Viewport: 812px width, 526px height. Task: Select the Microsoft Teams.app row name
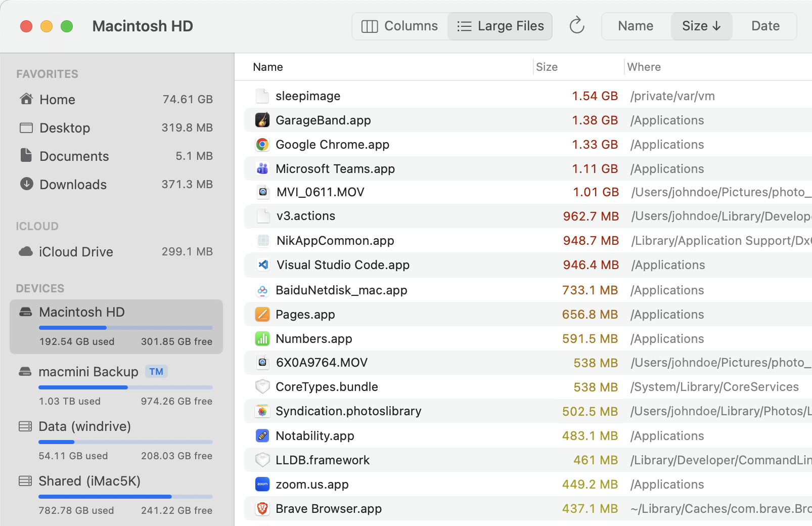[x=335, y=169]
